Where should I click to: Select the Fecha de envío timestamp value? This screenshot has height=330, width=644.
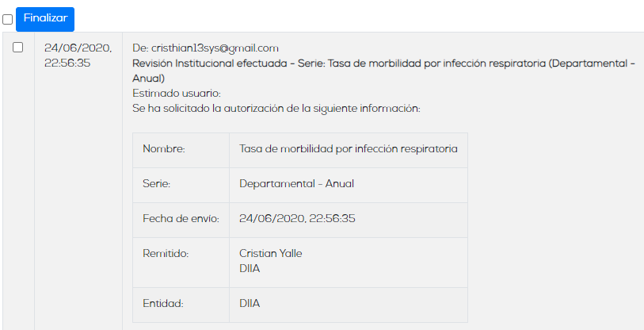(x=297, y=218)
